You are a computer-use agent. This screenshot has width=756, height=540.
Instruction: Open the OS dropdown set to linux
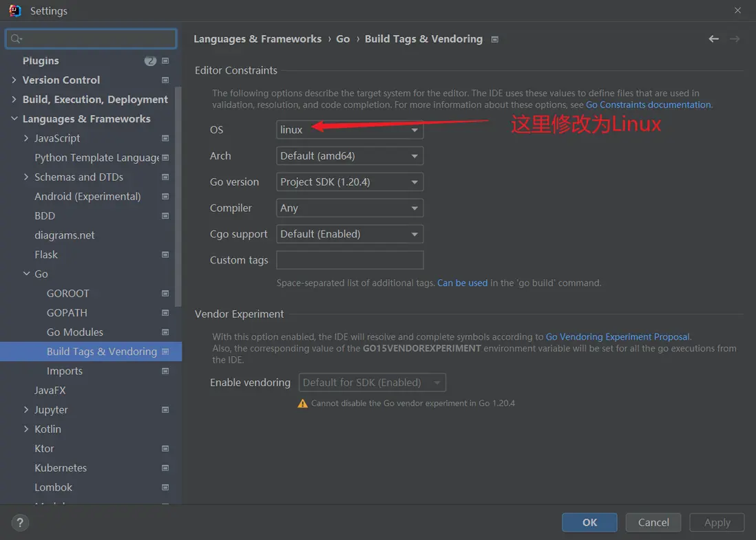pyautogui.click(x=349, y=130)
